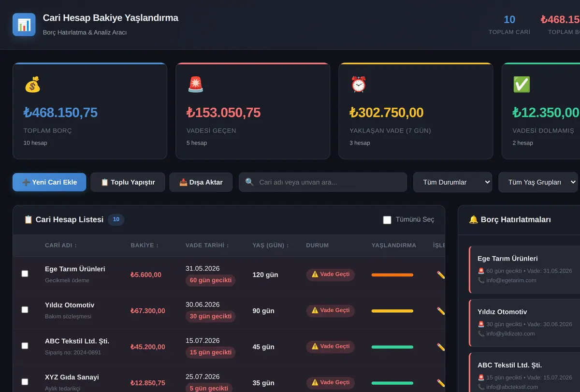The image size is (580, 392).
Task: Click the yellow aging bar for Yıldız Otomotiv
Action: [392, 311]
